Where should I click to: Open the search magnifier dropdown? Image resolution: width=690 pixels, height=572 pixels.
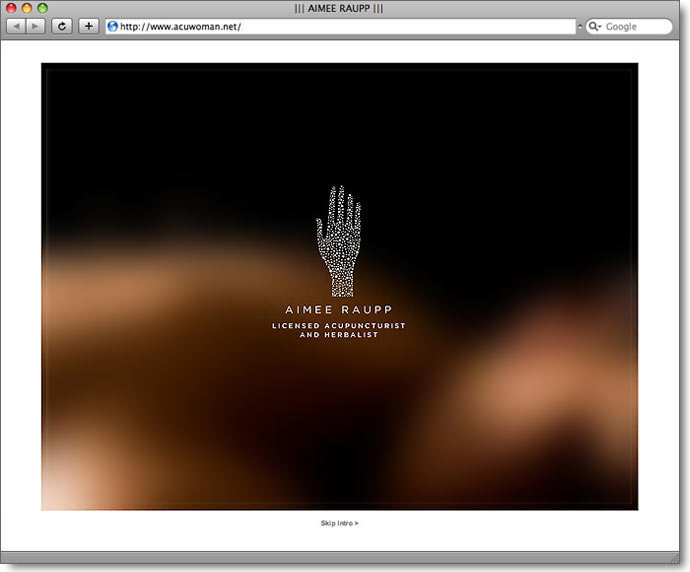[x=595, y=26]
